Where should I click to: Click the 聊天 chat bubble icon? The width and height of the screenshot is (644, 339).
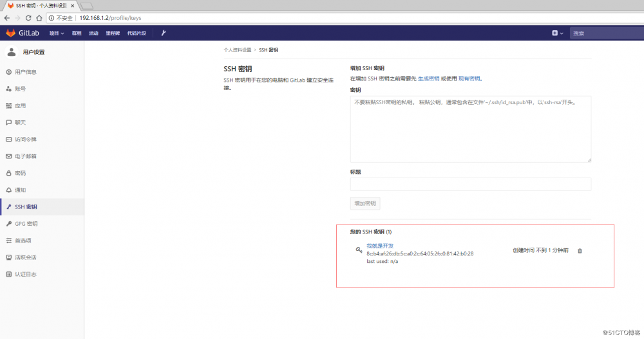tap(8, 122)
